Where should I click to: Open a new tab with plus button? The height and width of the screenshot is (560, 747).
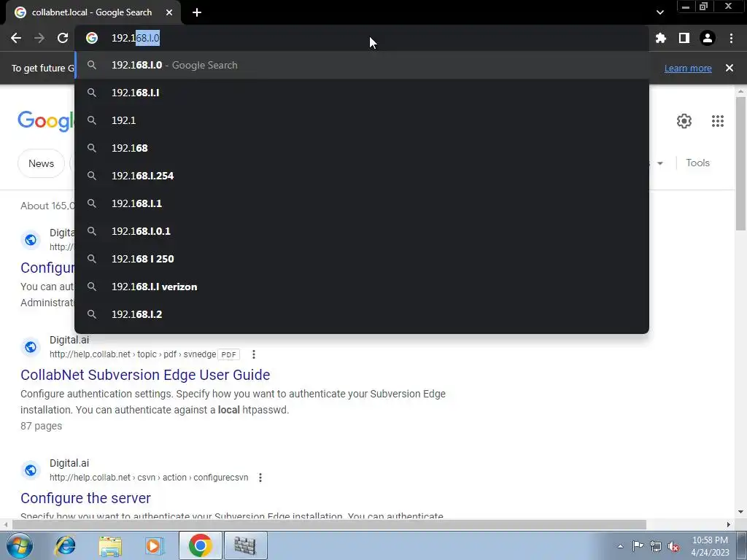click(197, 12)
